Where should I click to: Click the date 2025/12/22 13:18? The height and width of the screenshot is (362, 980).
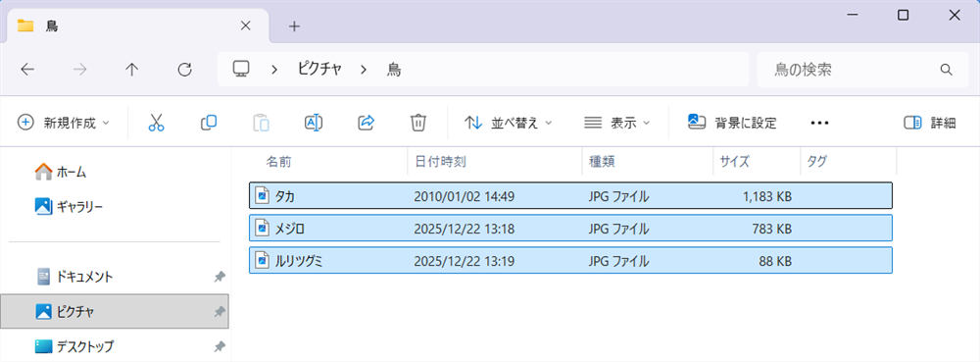coord(464,230)
